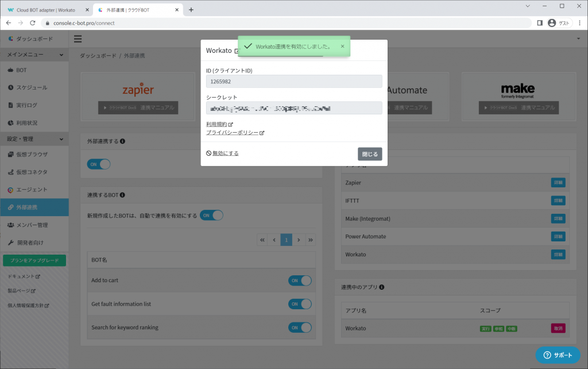Go to next page of BOT list
This screenshot has height=369, width=588.
[x=299, y=240]
